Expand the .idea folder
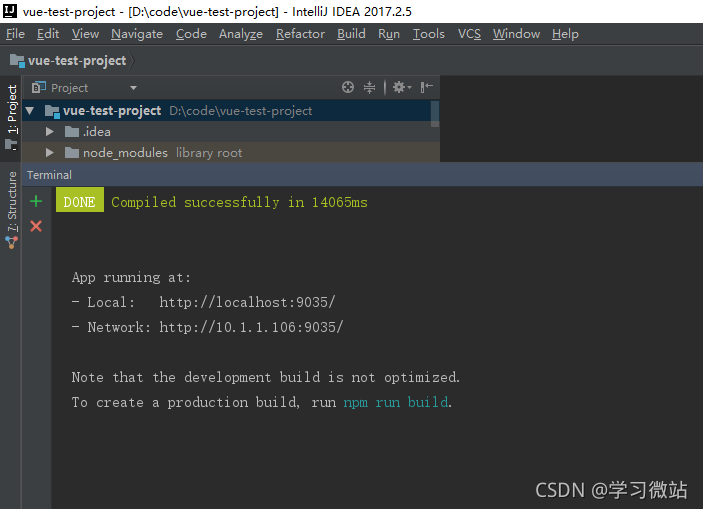 [x=49, y=131]
